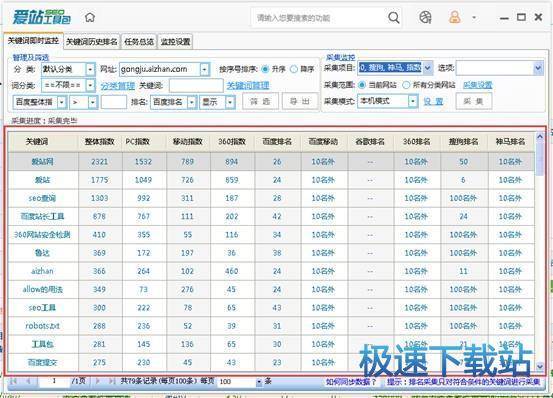Viewport: 553px width, 398px height.
Task: Click the home icon in title bar
Action: tap(90, 17)
